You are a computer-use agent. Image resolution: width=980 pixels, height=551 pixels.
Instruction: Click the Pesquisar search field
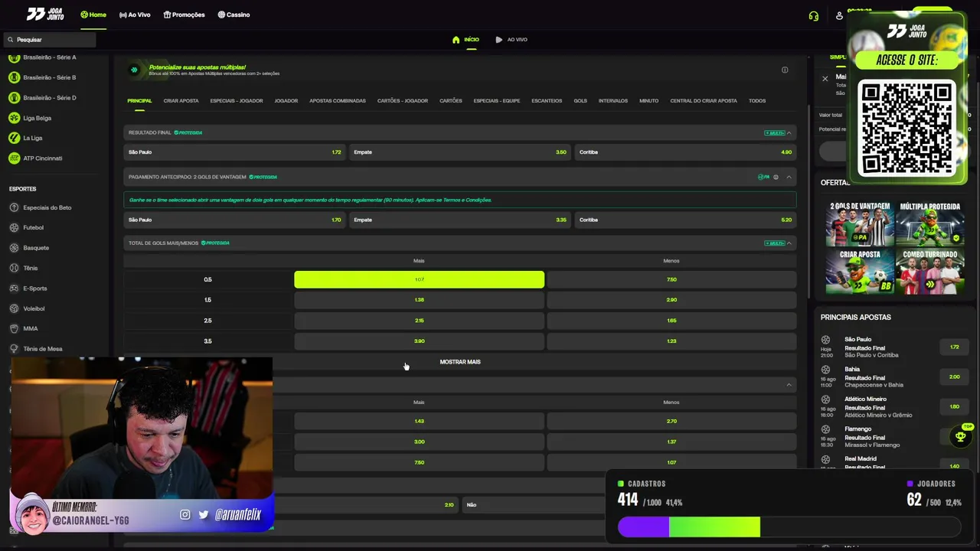coord(50,39)
